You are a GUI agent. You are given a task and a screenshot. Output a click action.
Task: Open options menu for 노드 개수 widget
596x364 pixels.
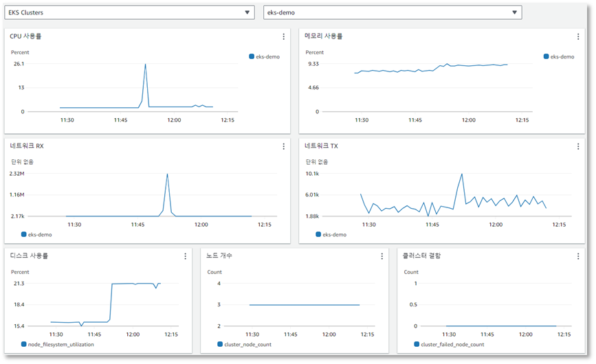point(382,256)
